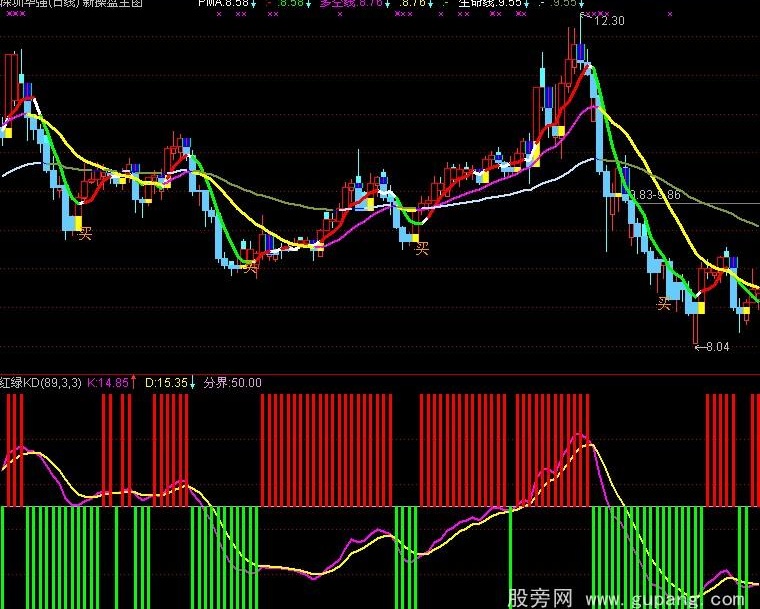Click the 8.04 low price label
The image size is (760, 609).
[x=717, y=347]
